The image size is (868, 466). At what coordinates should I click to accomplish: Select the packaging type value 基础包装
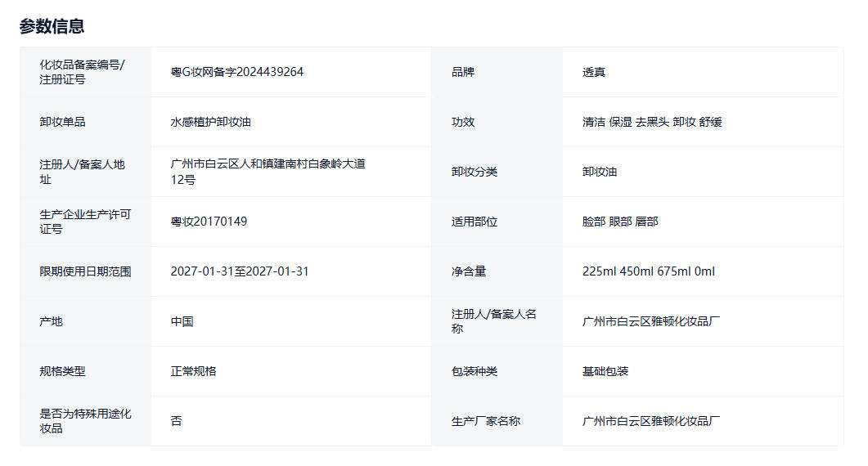pos(605,371)
